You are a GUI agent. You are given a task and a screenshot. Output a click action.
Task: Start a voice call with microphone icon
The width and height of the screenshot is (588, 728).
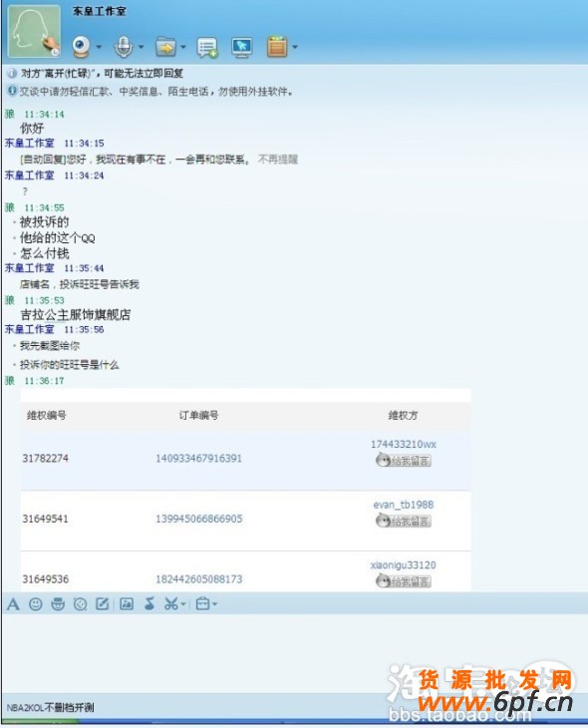124,47
